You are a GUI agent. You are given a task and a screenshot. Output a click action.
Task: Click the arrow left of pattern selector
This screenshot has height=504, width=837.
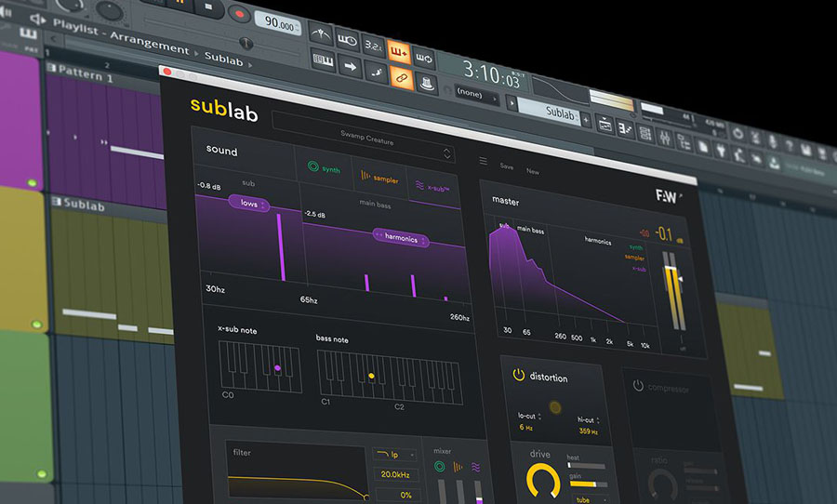511,102
